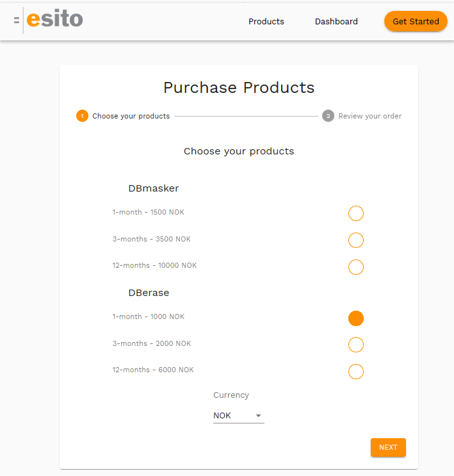Select DBmasker 1-month 1500 NOK option

click(x=356, y=213)
